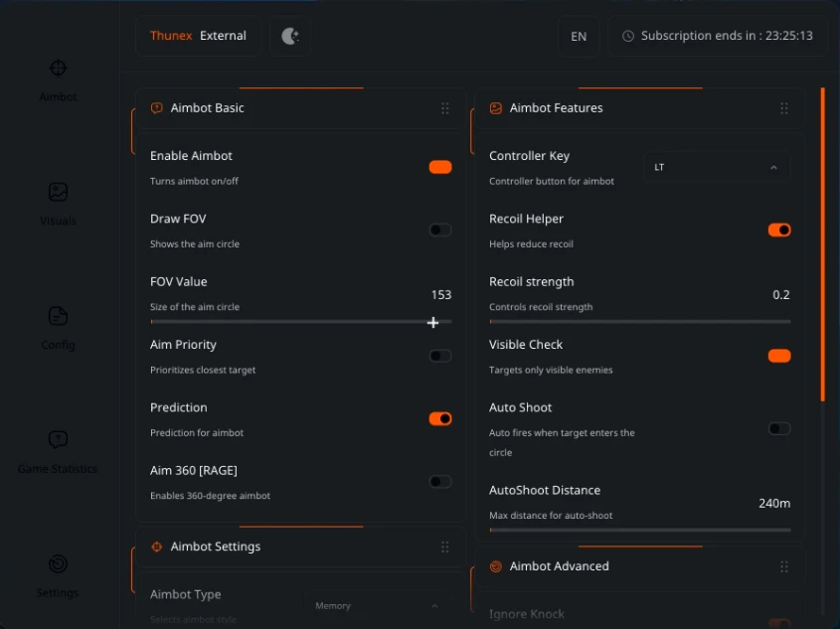Click the 'Prioritizes closest target' description
The height and width of the screenshot is (629, 840).
click(203, 370)
